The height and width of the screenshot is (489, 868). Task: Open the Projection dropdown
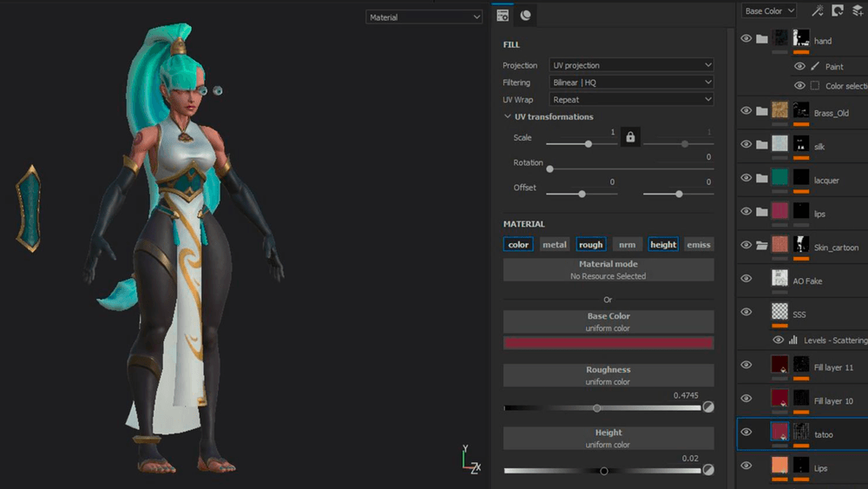pos(632,65)
